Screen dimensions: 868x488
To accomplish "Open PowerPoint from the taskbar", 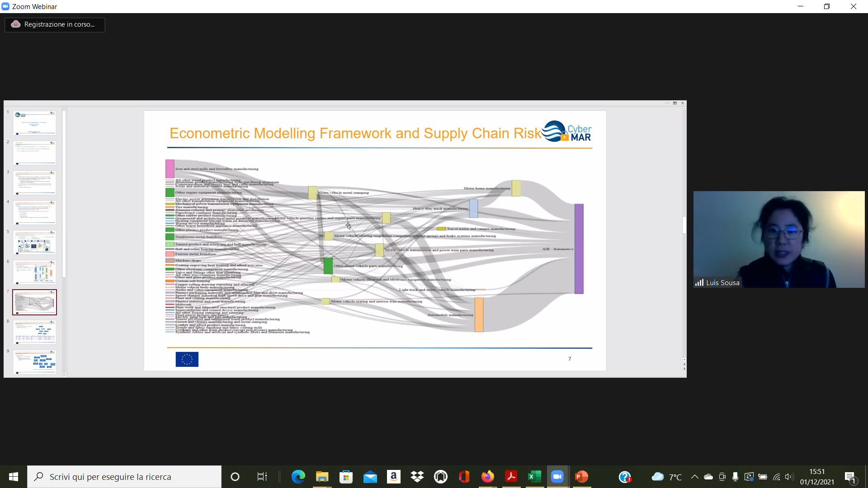I will click(581, 477).
